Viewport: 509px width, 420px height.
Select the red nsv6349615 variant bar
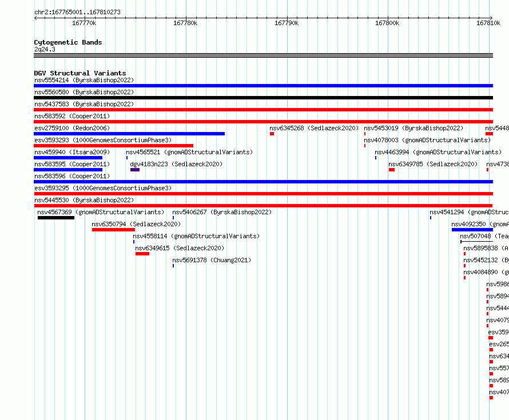142,254
